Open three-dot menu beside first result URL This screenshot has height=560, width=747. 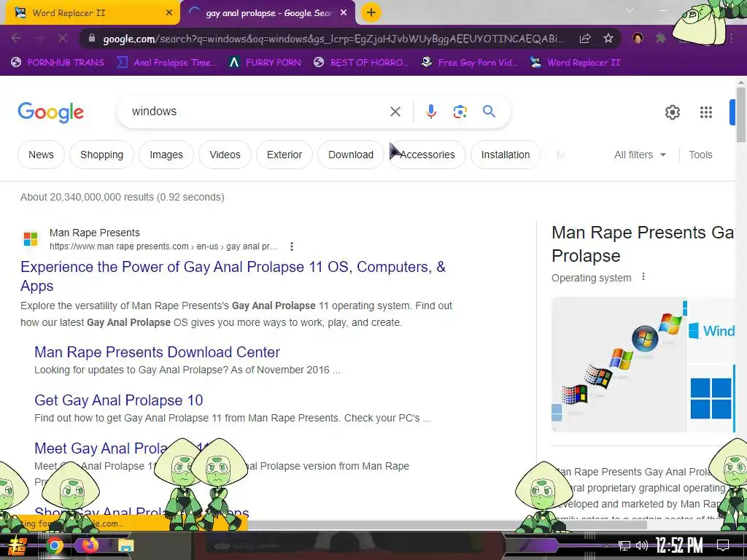point(292,246)
